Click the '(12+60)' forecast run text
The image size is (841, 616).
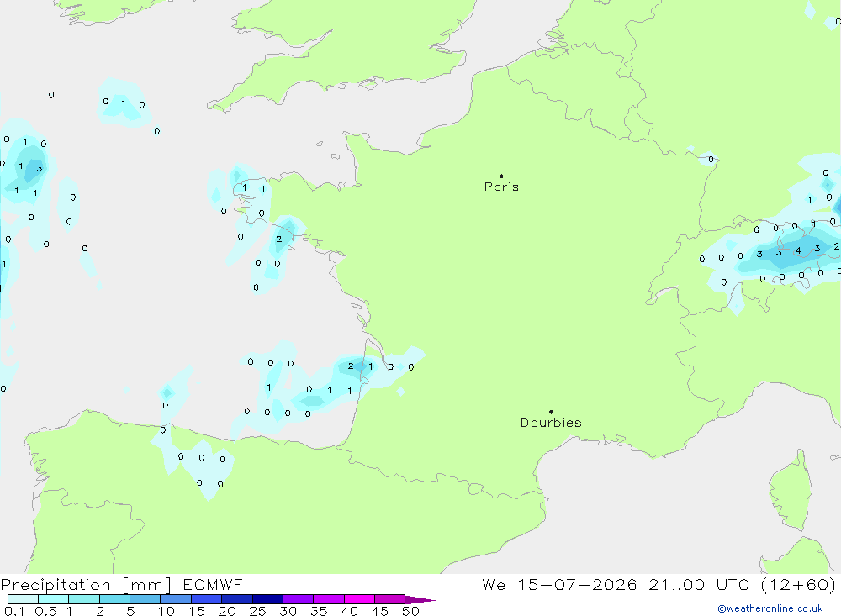798,584
